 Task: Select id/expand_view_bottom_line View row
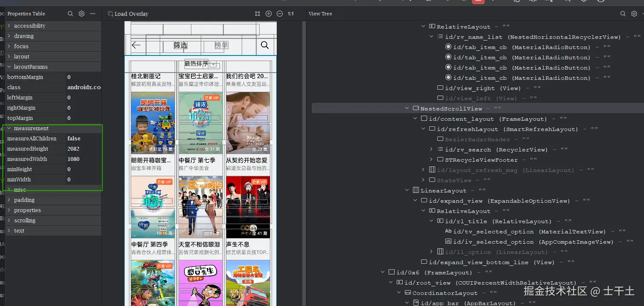(x=478, y=262)
